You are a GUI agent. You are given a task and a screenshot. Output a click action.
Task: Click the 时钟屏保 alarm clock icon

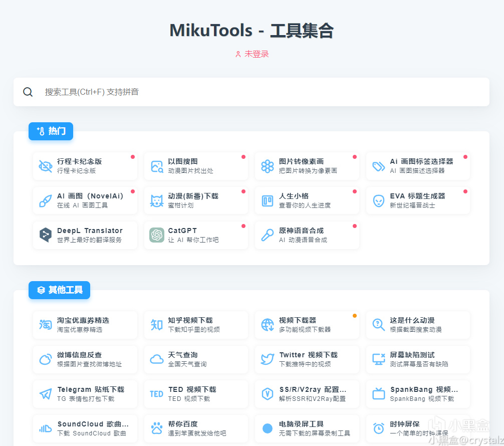click(378, 428)
